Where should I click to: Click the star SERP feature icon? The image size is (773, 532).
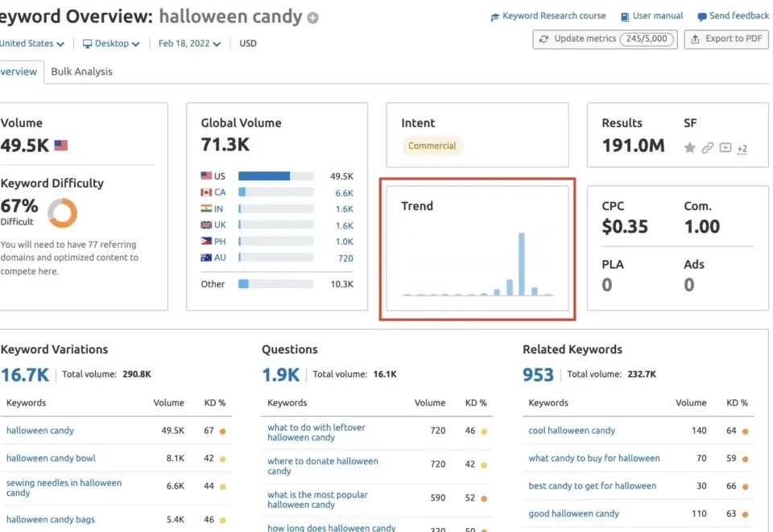click(690, 147)
